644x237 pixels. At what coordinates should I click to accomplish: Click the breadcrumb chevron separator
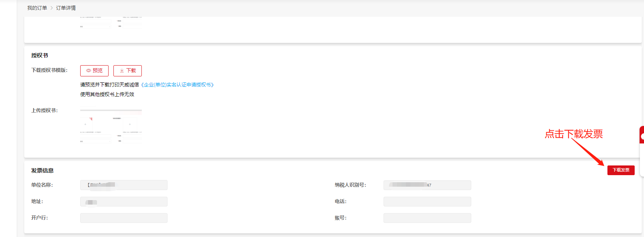click(x=51, y=8)
